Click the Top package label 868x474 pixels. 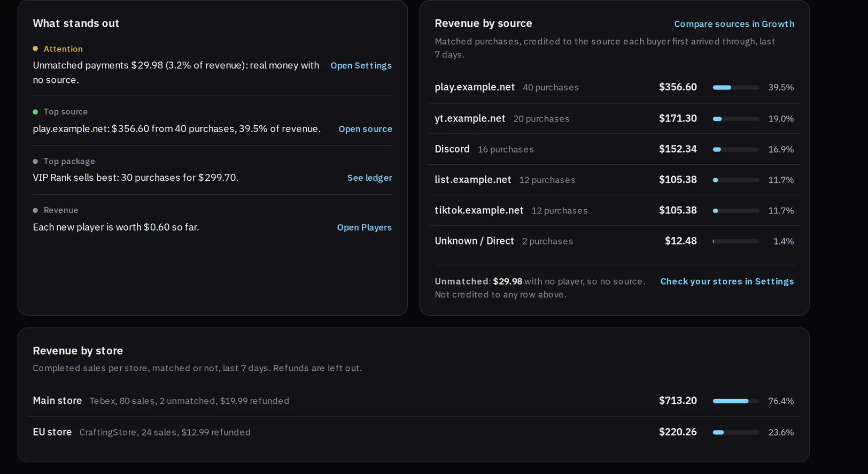click(69, 161)
